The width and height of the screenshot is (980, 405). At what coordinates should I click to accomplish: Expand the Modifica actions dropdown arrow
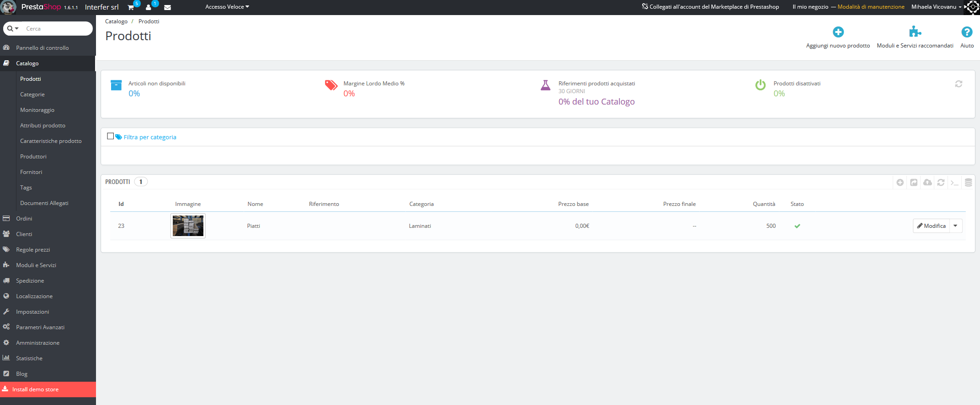[955, 226]
